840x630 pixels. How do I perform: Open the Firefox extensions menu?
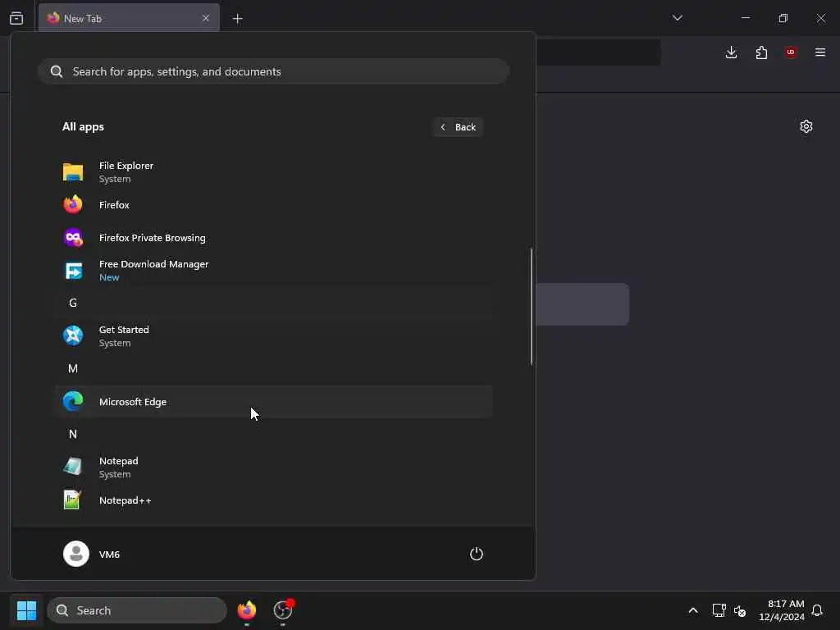[761, 52]
